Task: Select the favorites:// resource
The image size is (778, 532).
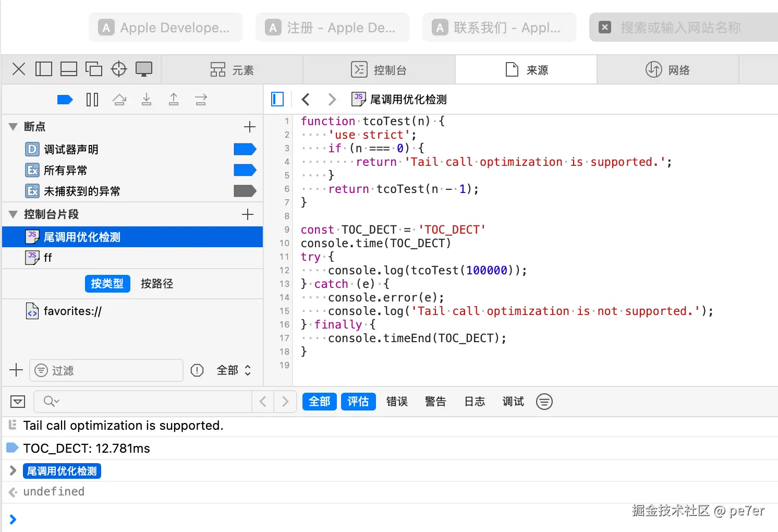Action: click(x=132, y=311)
